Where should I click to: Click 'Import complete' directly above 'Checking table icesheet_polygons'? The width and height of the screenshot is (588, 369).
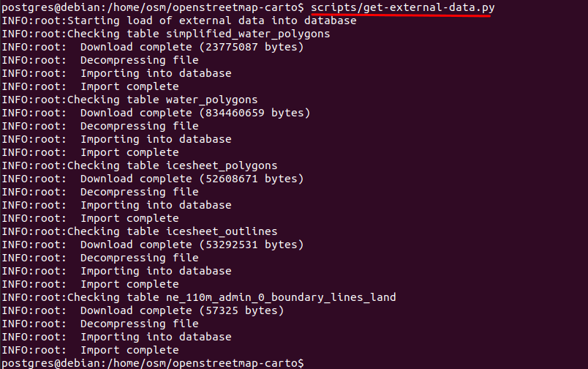click(129, 152)
